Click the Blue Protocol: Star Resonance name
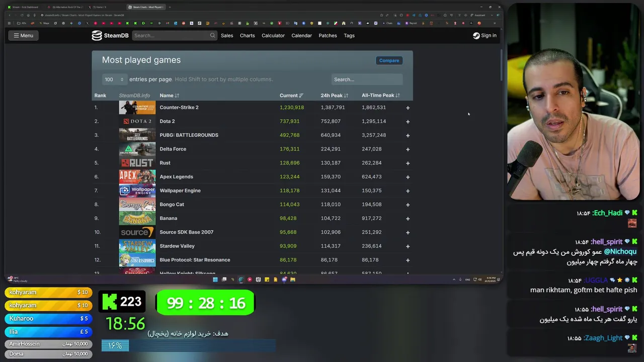Viewport: 644px width, 362px height. [x=195, y=260]
